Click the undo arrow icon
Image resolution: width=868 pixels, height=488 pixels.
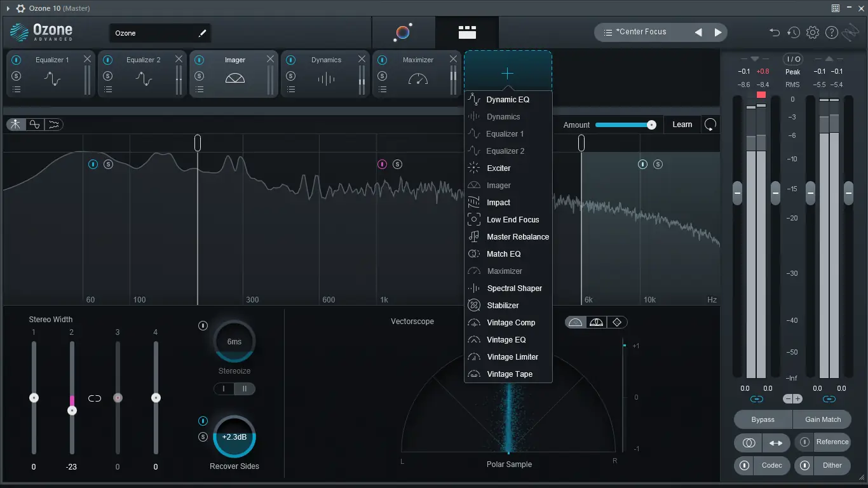click(x=775, y=32)
